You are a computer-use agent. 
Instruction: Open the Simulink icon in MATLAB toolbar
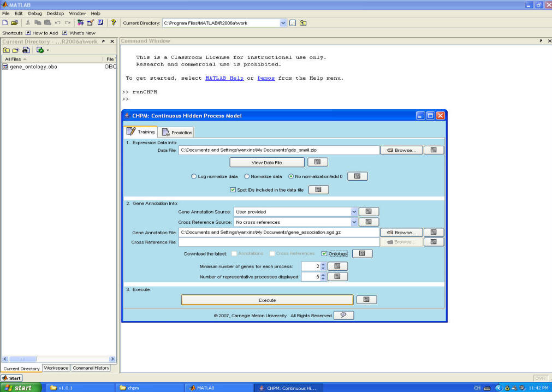80,23
